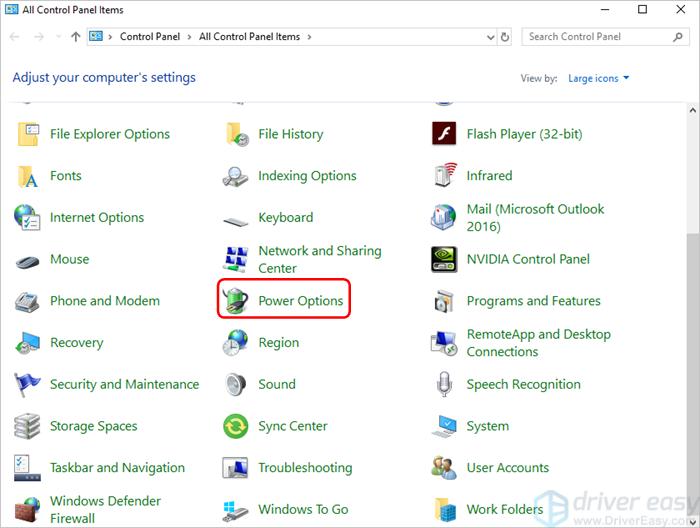The width and height of the screenshot is (700, 528).
Task: Click the Control Panel address bar icon
Action: coord(96,37)
